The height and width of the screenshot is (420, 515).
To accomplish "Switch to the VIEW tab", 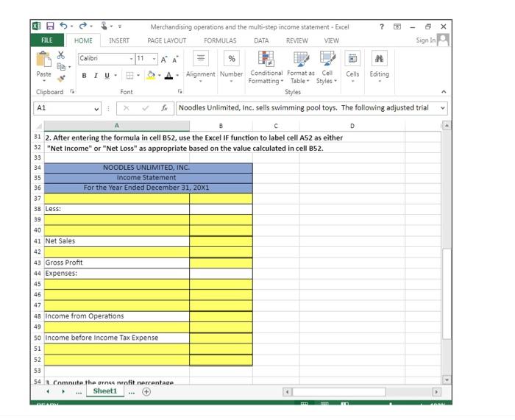I will tap(331, 40).
